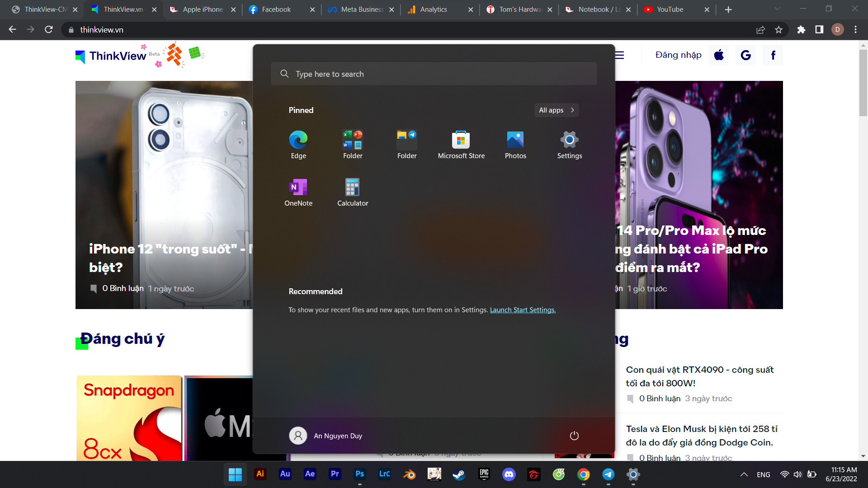
Task: Open Settings from the pinned apps
Action: click(x=570, y=145)
